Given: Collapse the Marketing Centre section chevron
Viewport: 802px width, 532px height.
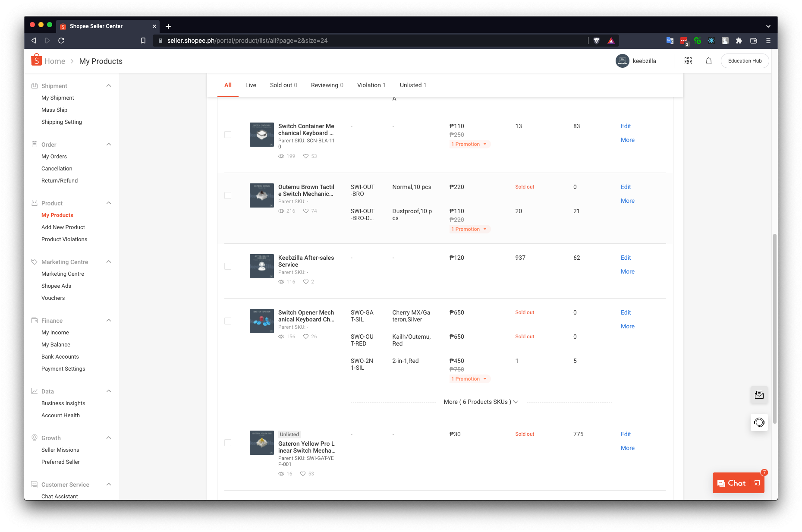Looking at the screenshot, I should pos(109,262).
